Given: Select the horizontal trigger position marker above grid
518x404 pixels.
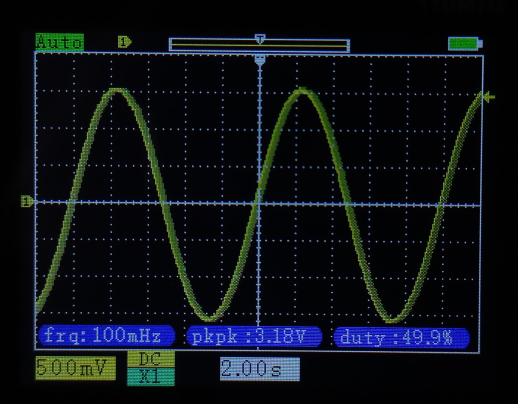Looking at the screenshot, I should (260, 61).
